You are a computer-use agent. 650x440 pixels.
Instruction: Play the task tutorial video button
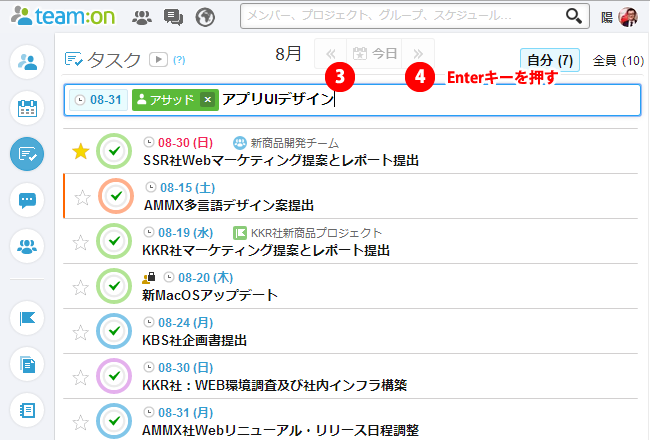pos(158,60)
